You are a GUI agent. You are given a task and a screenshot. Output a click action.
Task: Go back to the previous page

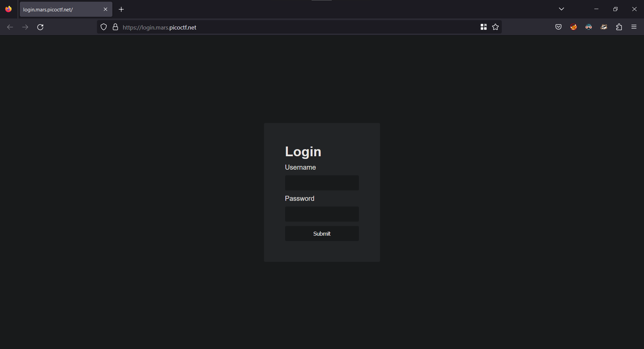(x=10, y=27)
